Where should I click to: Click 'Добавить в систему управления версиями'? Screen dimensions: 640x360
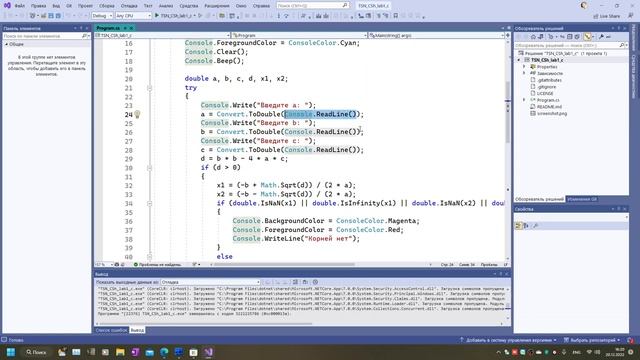508,340
